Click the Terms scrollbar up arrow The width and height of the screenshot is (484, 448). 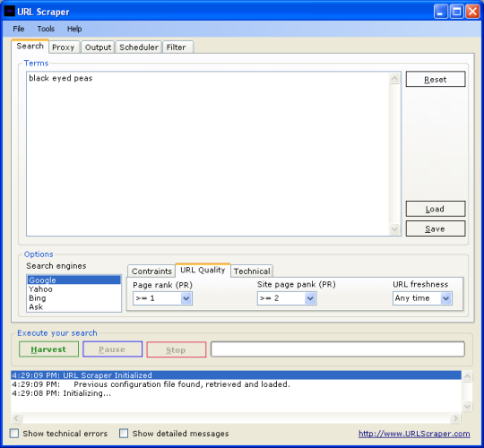pos(394,79)
